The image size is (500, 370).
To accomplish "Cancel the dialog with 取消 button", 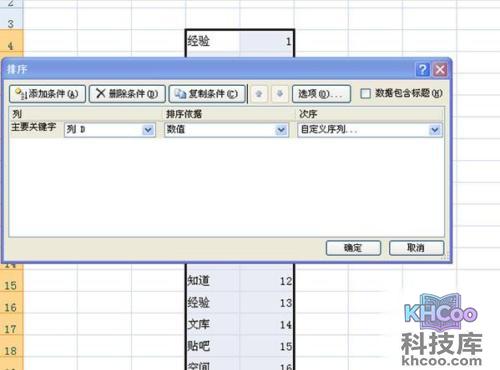I will click(x=416, y=248).
